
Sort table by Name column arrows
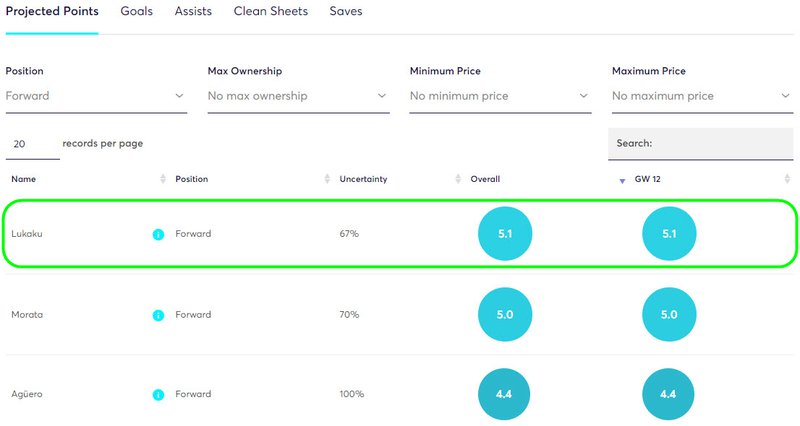coord(163,179)
